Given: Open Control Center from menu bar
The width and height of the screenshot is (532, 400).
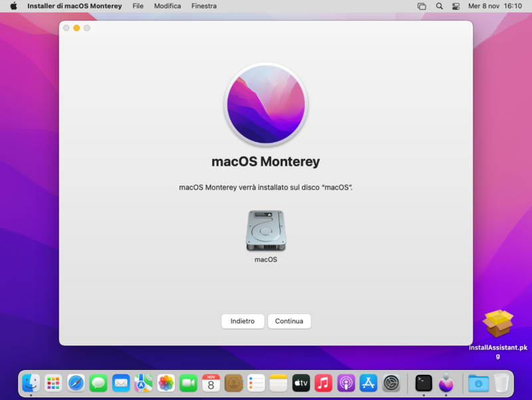Looking at the screenshot, I should click(456, 6).
